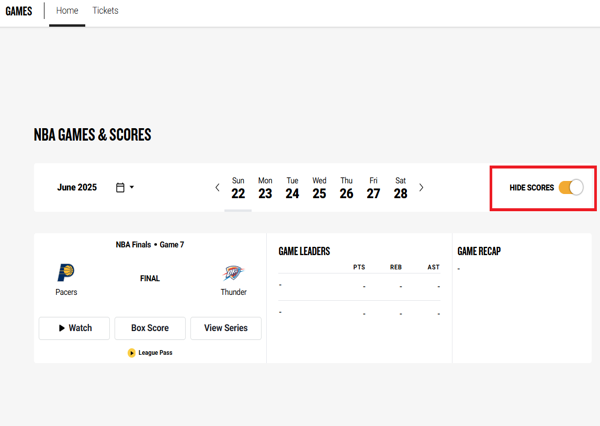Viewport: 600px width, 426px height.
Task: Go to previous week with left arrow
Action: pyautogui.click(x=217, y=187)
